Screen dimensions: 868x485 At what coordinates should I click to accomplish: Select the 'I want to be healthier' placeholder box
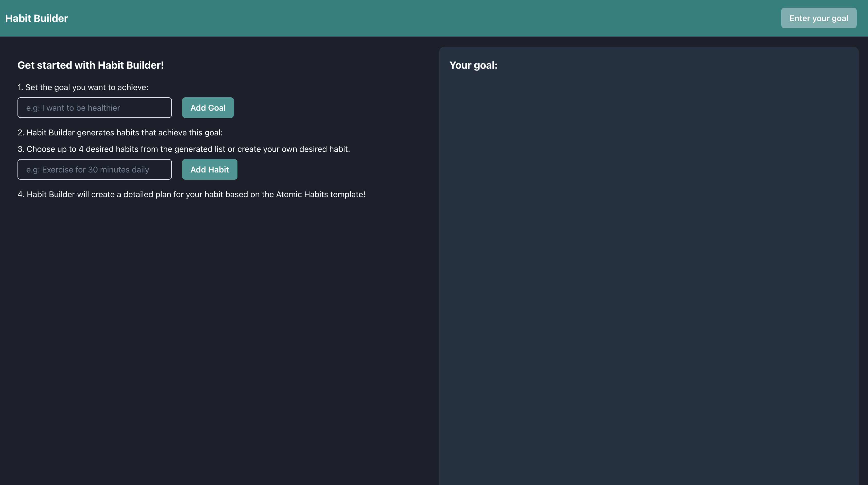pos(94,108)
